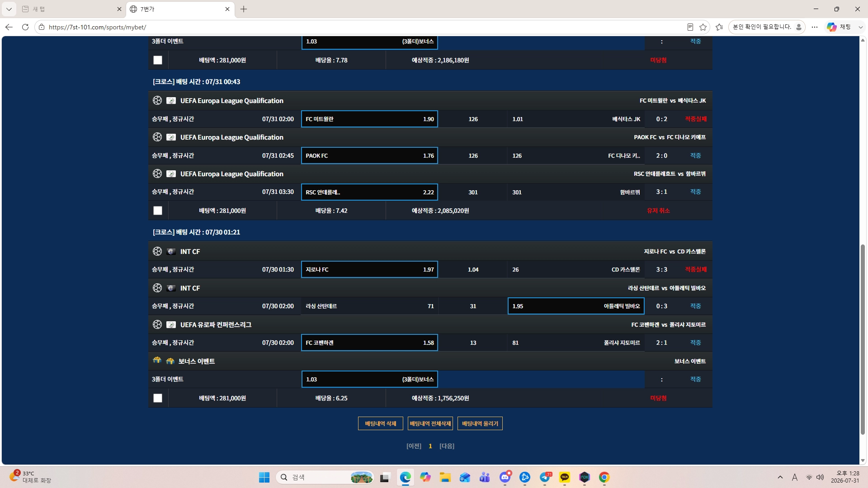Viewport: 868px width, 488px height.
Task: Close the 7번가 tab
Action: pos(227,9)
